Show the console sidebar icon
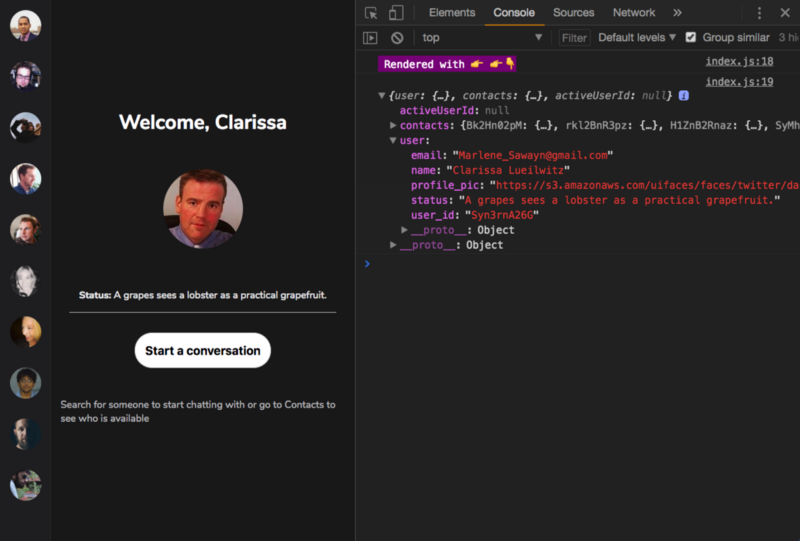800x541 pixels. [370, 38]
